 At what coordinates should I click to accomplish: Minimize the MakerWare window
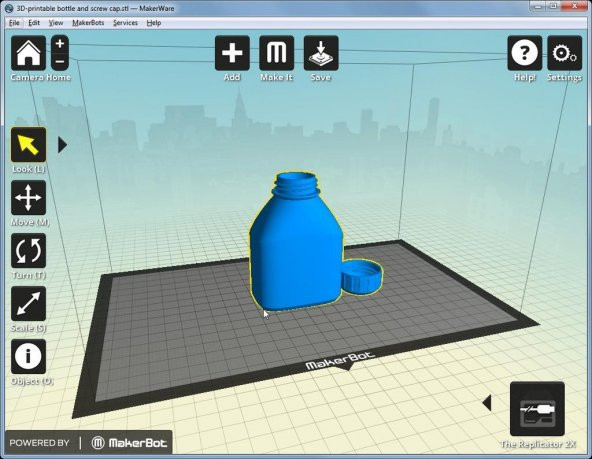(x=538, y=6)
